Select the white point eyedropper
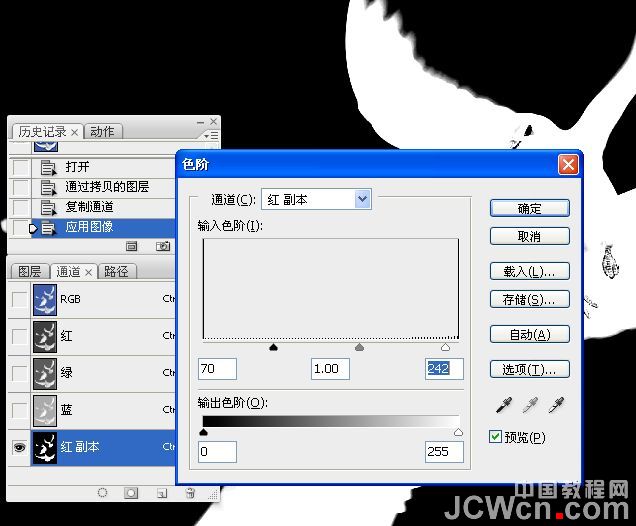Screen dimensions: 636x526 (x=556, y=405)
